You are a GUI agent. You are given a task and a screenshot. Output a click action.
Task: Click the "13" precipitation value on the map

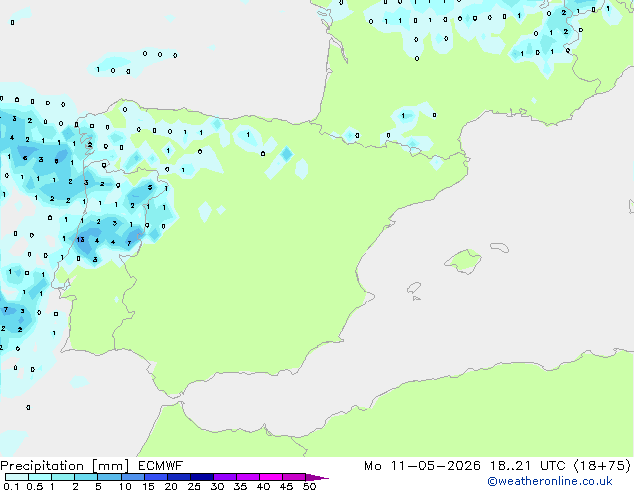80,240
